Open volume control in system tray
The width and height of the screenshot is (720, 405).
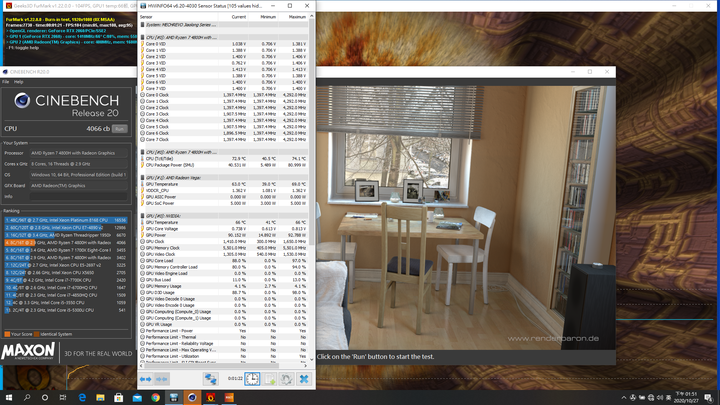pos(660,398)
